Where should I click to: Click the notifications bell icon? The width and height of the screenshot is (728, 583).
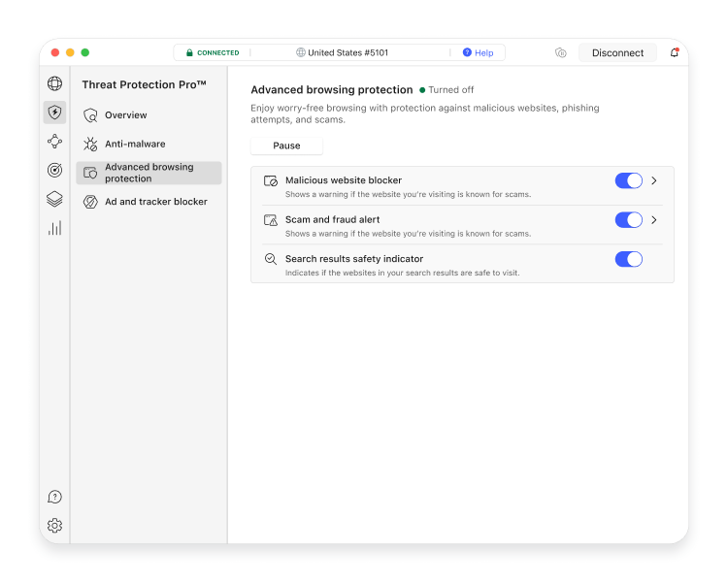point(675,52)
